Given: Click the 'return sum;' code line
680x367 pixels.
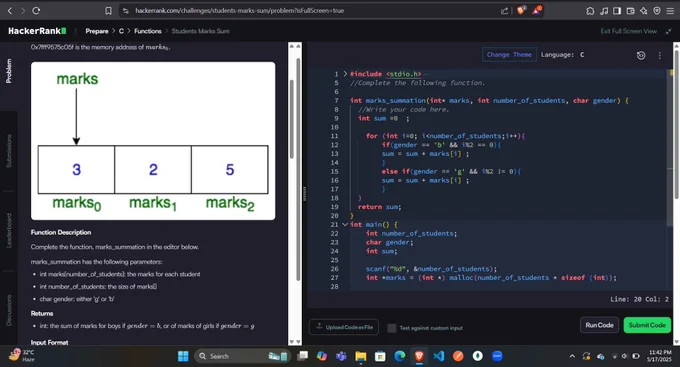Looking at the screenshot, I should click(379, 207).
